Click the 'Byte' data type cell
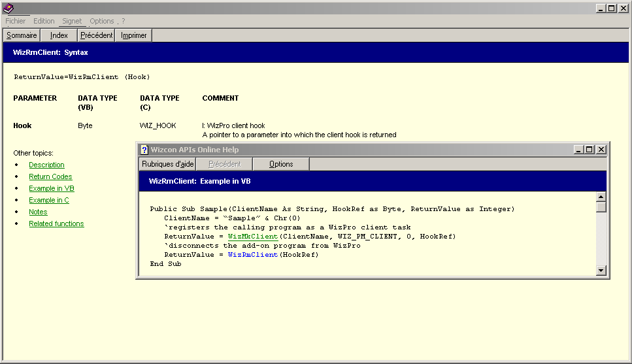The width and height of the screenshot is (632, 364). point(85,125)
